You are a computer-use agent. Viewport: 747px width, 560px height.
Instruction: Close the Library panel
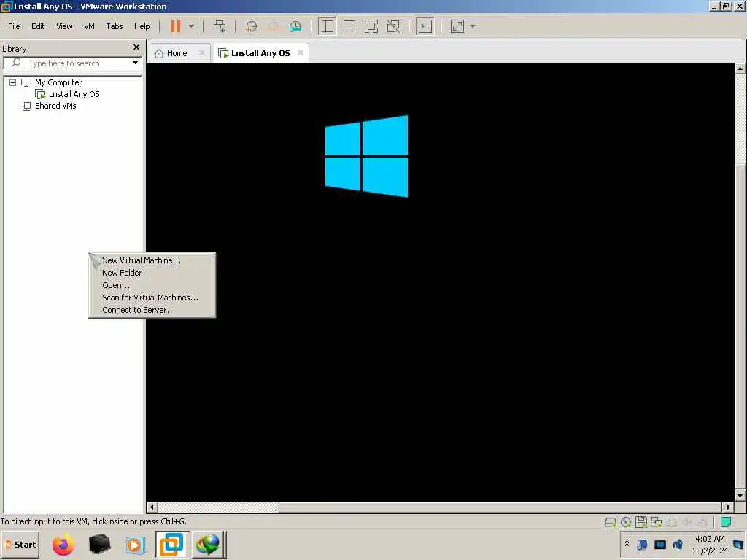point(136,47)
